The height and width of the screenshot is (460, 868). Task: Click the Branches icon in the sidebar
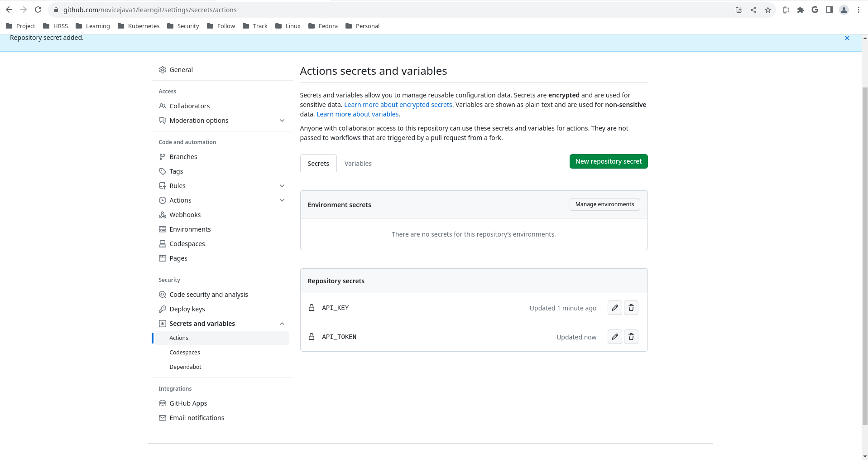pos(163,156)
